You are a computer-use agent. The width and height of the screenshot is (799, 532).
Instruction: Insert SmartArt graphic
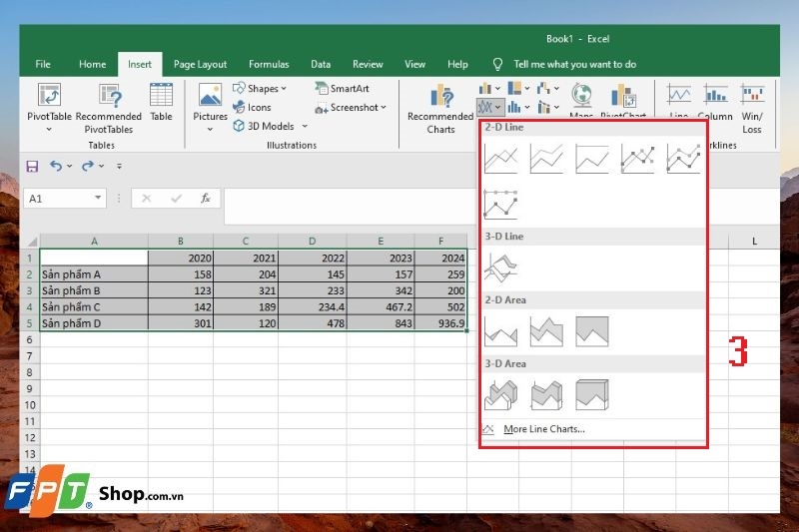coord(342,88)
